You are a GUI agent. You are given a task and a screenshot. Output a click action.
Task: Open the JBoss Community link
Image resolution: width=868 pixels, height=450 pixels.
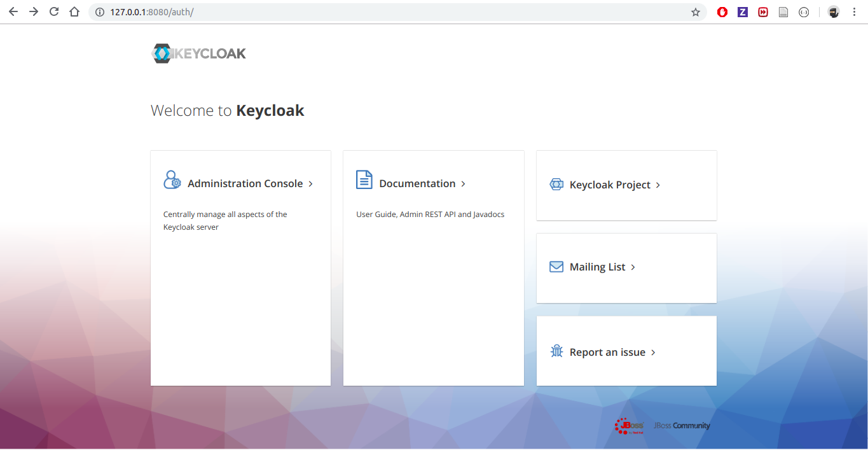click(x=682, y=426)
